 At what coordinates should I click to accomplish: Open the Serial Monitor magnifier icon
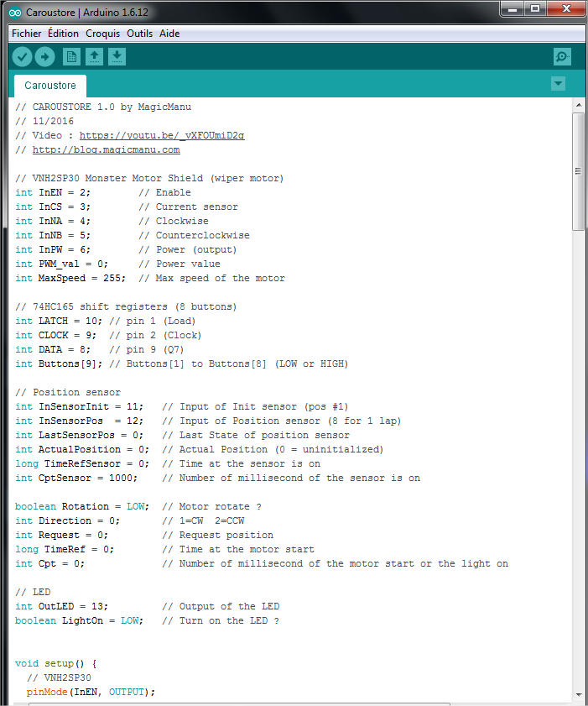[562, 57]
